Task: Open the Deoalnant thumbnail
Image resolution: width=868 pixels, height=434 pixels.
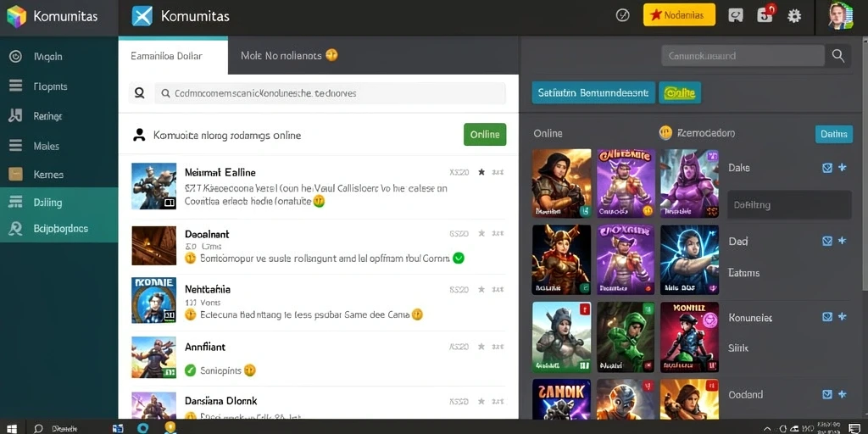Action: [x=154, y=245]
